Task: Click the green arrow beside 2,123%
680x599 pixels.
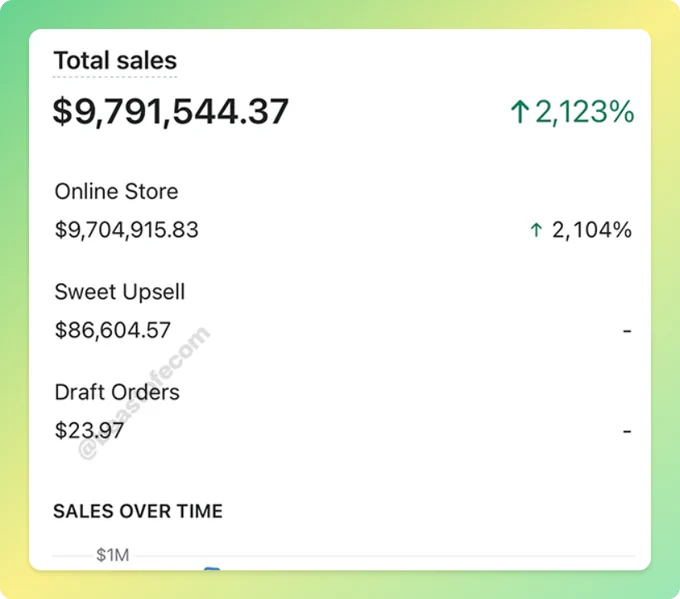Action: [x=520, y=111]
